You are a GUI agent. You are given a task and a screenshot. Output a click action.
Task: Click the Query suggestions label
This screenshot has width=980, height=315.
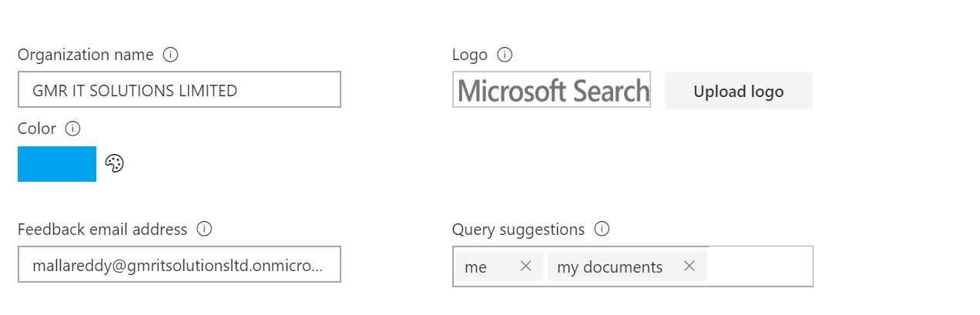[519, 230]
